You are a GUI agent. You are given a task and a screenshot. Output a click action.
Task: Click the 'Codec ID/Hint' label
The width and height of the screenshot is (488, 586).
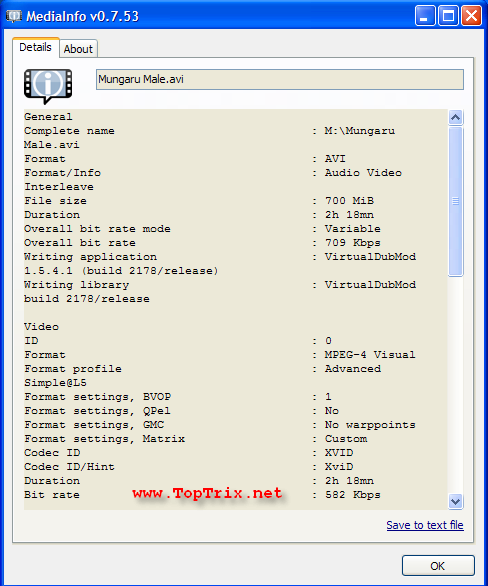(x=70, y=467)
